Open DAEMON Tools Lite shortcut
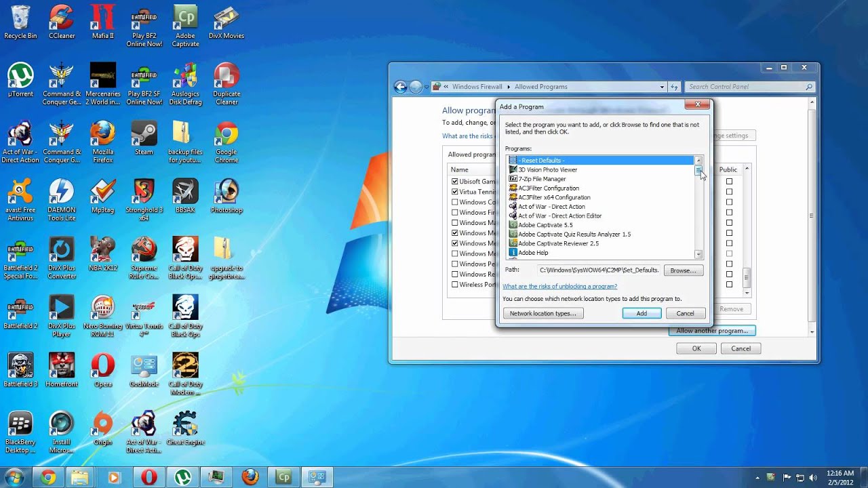The height and width of the screenshot is (488, 868). 62,199
